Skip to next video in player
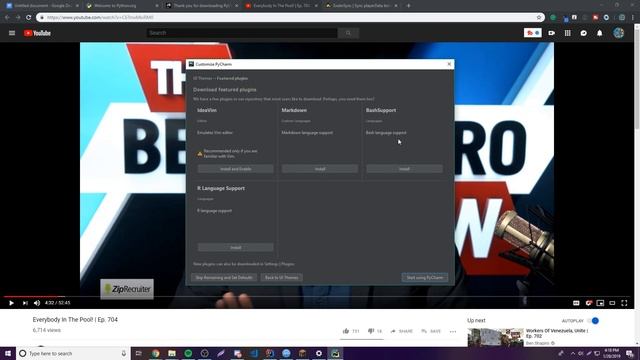 [25, 303]
